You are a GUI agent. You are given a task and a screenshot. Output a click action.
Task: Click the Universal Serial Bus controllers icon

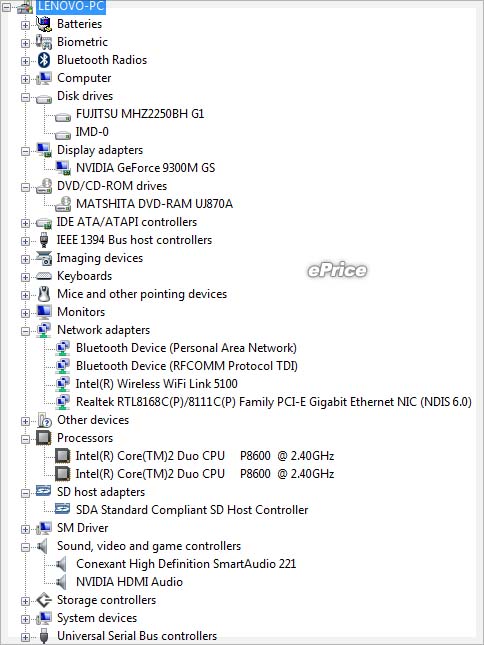44,636
